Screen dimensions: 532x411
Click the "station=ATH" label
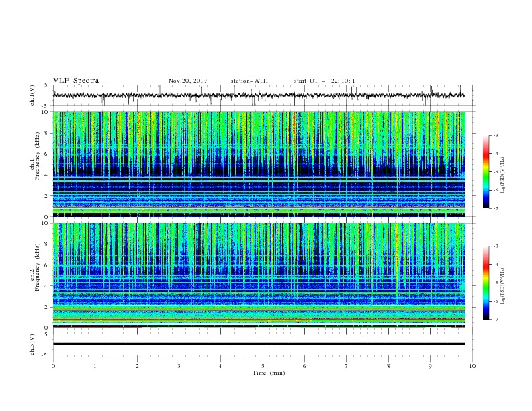[x=249, y=81]
